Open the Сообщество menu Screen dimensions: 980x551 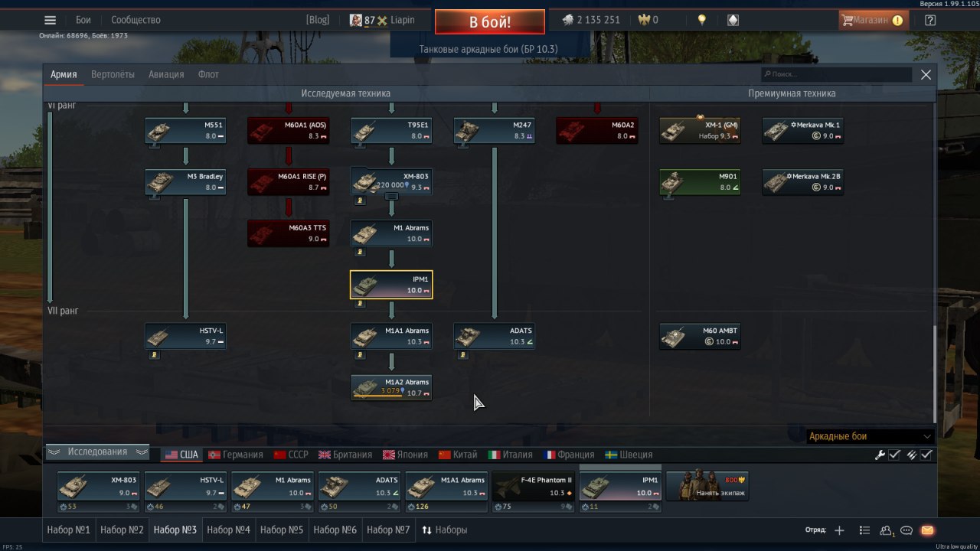[x=136, y=20]
